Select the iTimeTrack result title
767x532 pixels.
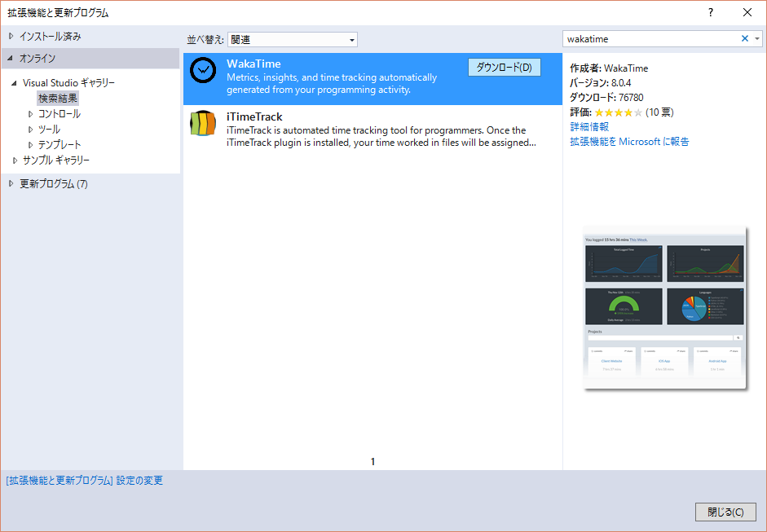(x=254, y=117)
